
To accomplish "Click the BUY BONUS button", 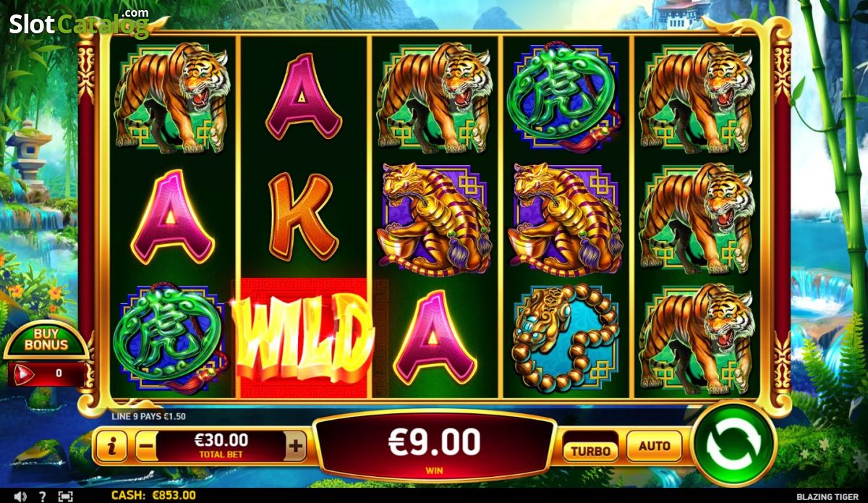I will click(x=46, y=340).
